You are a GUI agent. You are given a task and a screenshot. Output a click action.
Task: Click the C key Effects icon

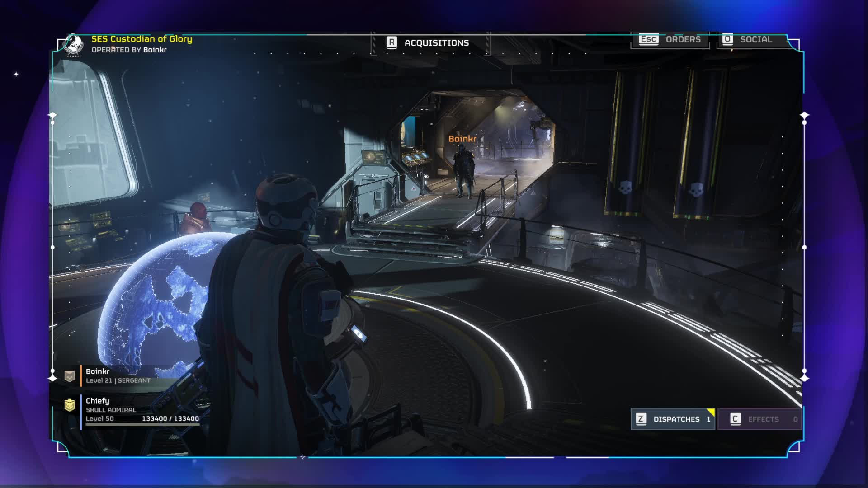pyautogui.click(x=735, y=419)
